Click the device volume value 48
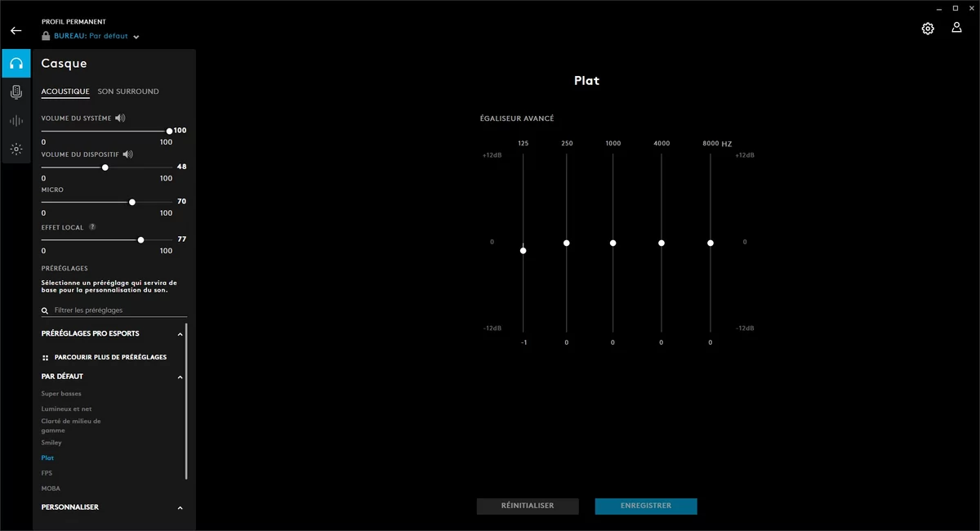Image resolution: width=980 pixels, height=531 pixels. (x=182, y=167)
